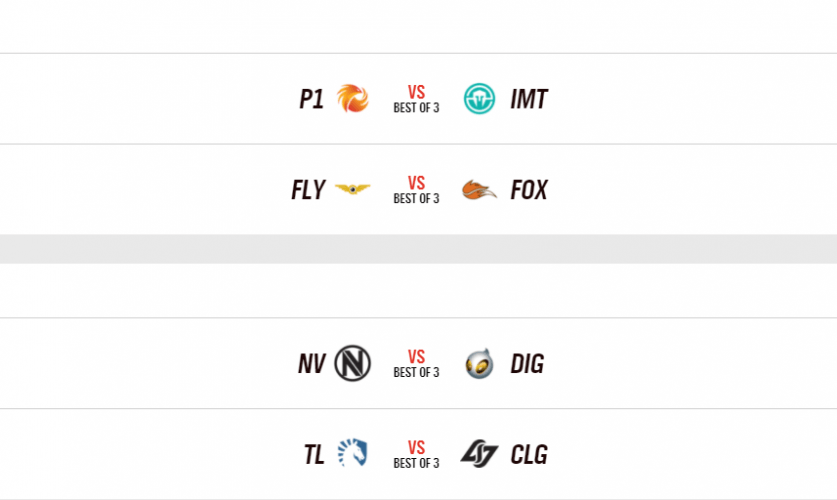Open P1 vs IMT match details
837x500 pixels.
click(416, 99)
